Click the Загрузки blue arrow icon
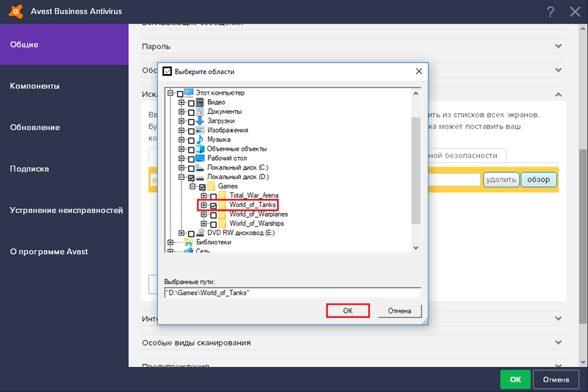This screenshot has height=392, width=588. pos(200,120)
